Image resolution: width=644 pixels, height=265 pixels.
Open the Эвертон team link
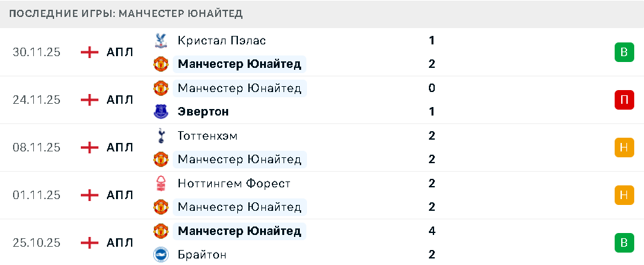coord(203,112)
